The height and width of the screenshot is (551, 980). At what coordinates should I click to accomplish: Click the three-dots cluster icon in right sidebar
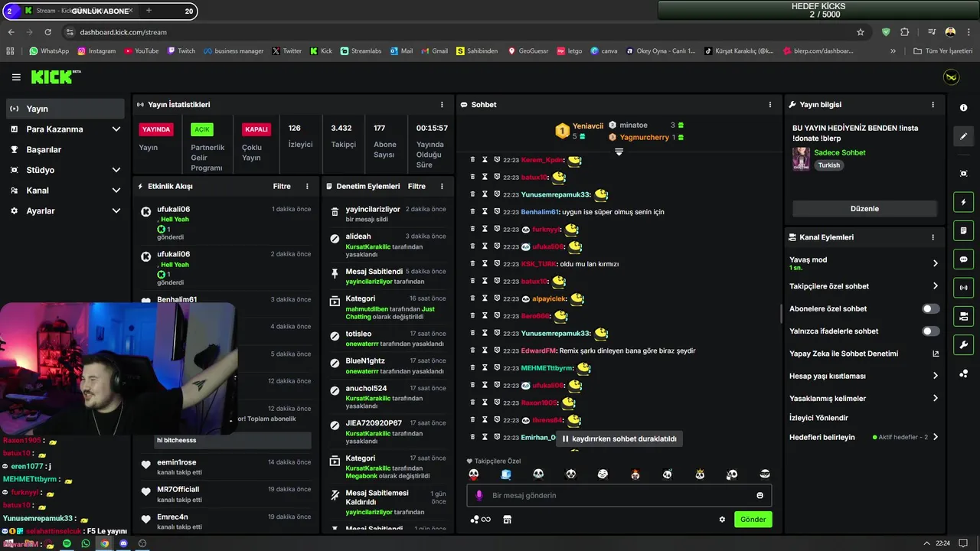pos(963,373)
